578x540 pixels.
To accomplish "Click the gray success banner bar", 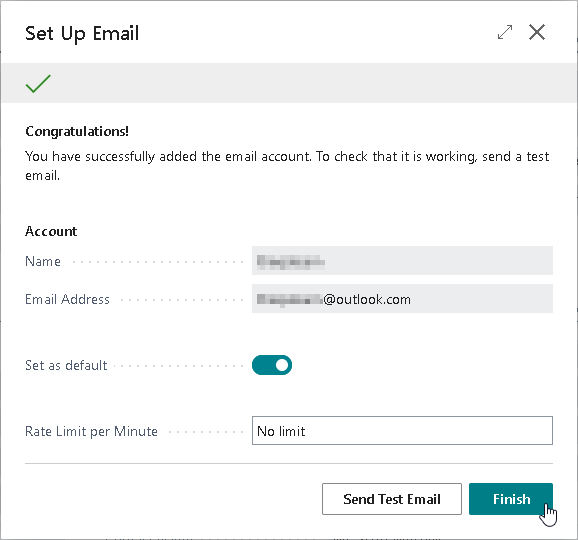I will [x=289, y=83].
